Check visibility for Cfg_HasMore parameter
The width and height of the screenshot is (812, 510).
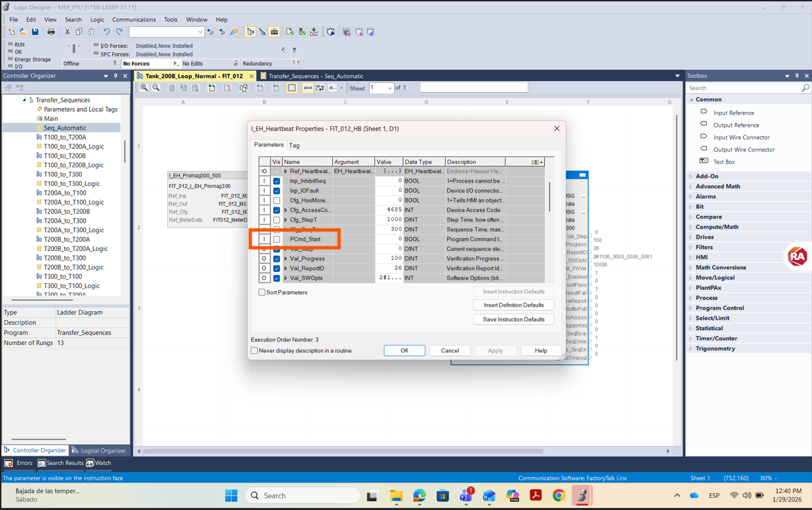(x=276, y=201)
